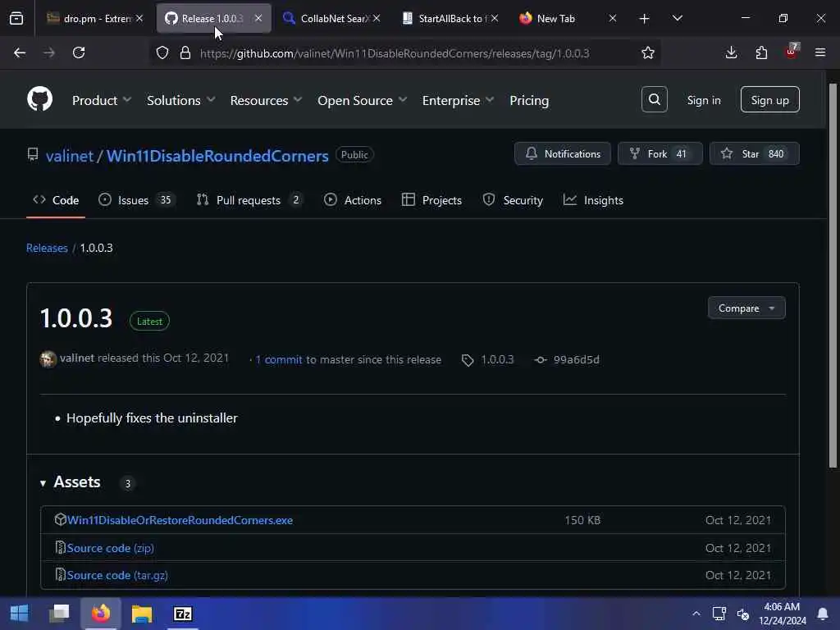
Task: Click commit hash 99a6d5d
Action: tap(576, 360)
